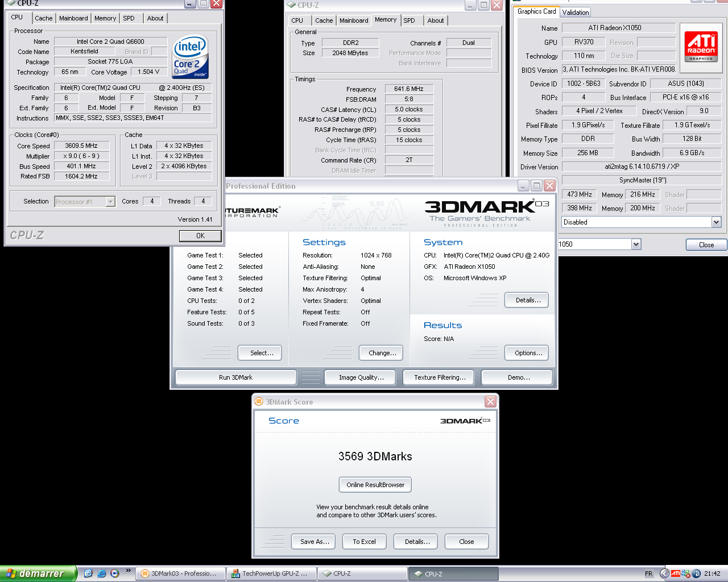Image resolution: width=728 pixels, height=582 pixels.
Task: Open the Online ResultBrowser button
Action: pos(375,485)
